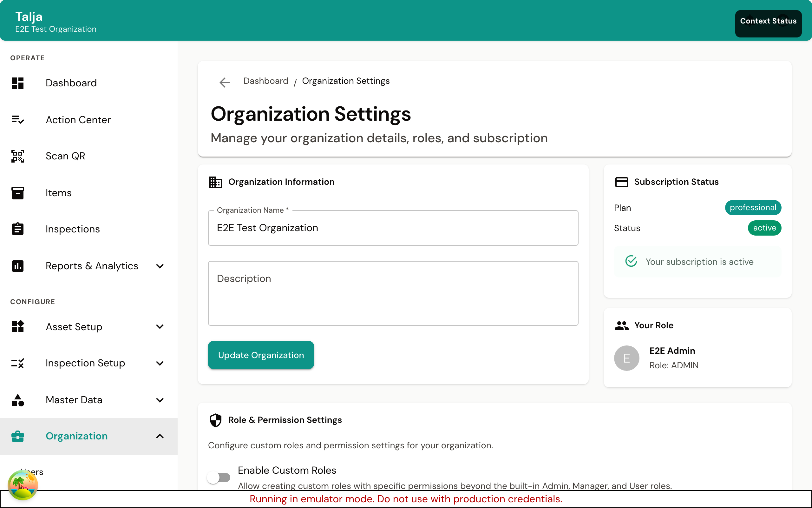
Task: Click the Organization briefcase icon
Action: 18,436
